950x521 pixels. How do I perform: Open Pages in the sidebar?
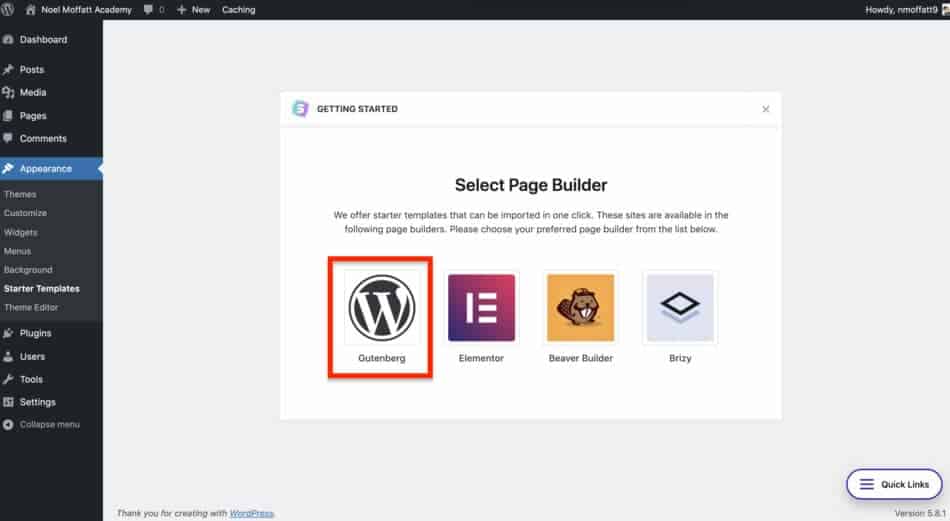(x=33, y=116)
